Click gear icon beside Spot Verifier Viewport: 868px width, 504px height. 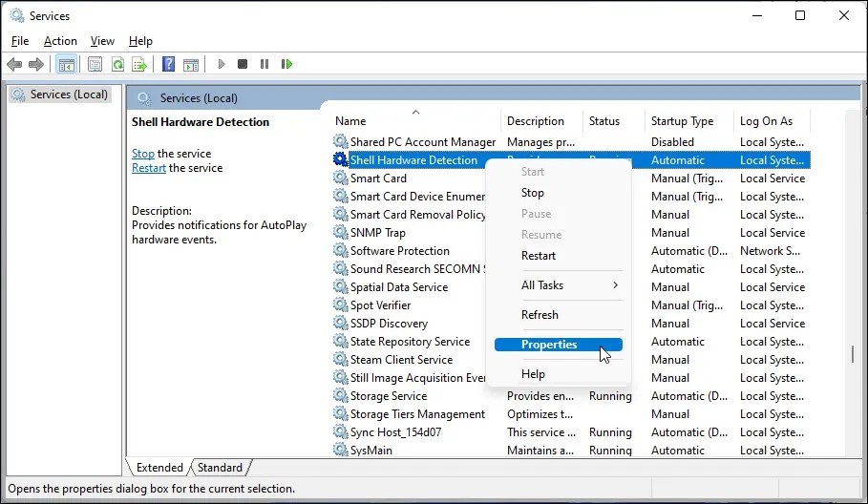click(341, 304)
